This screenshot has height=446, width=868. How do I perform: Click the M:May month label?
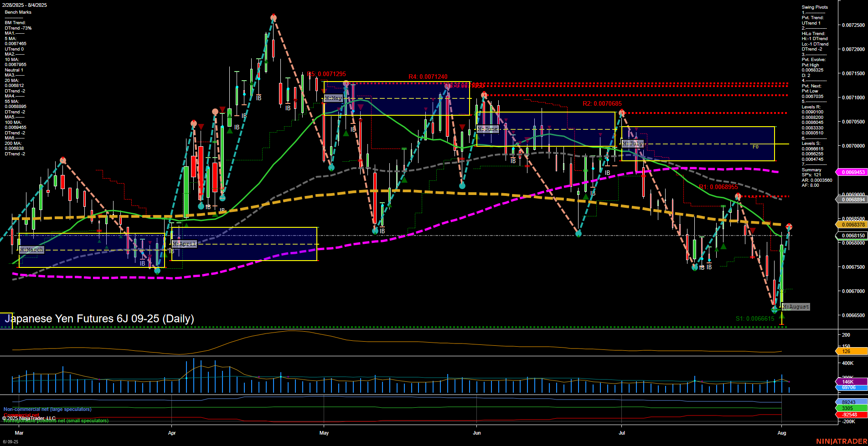(333, 98)
